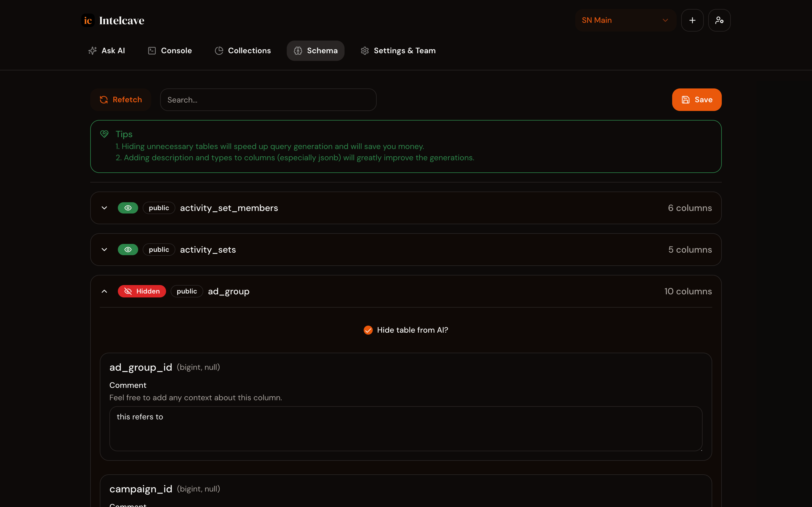Open the SN Main database dropdown
The height and width of the screenshot is (507, 812).
pos(625,21)
